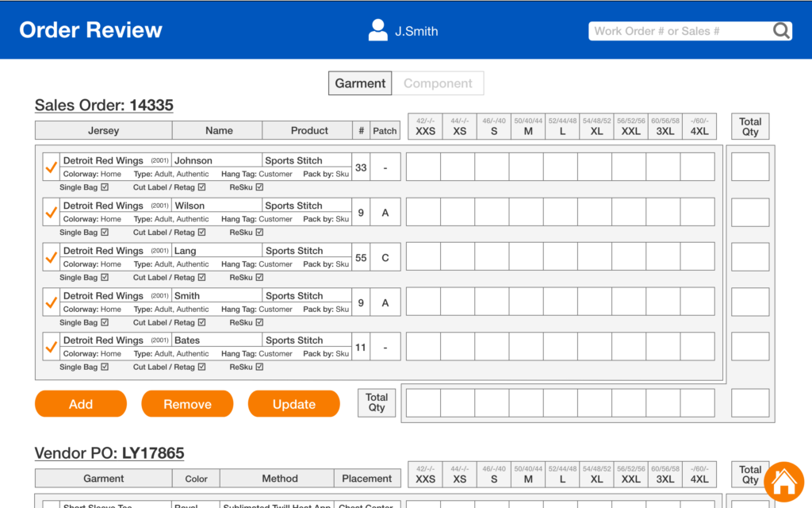
Task: Click the search magnifier icon
Action: 781,31
